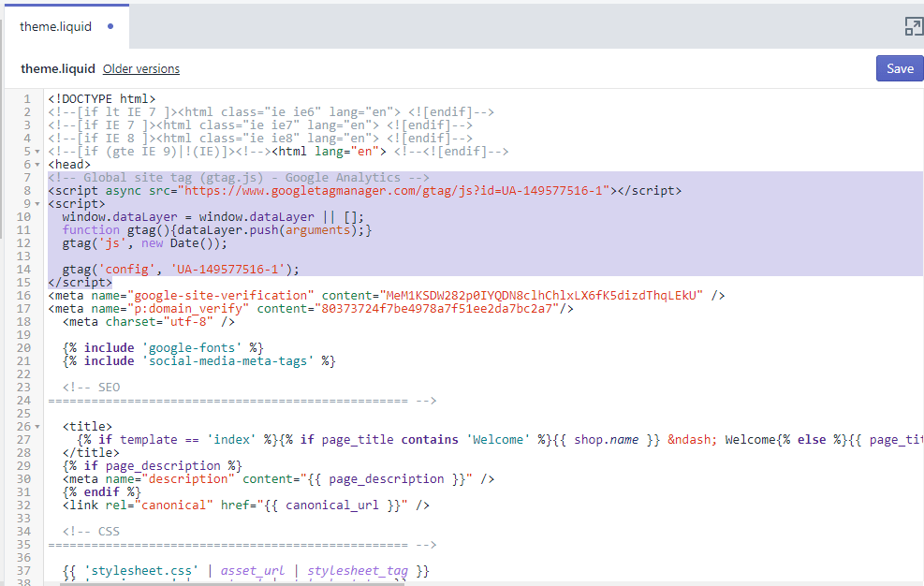Click the IE 8 conditional comment on line 4
The image size is (924, 586).
point(260,139)
